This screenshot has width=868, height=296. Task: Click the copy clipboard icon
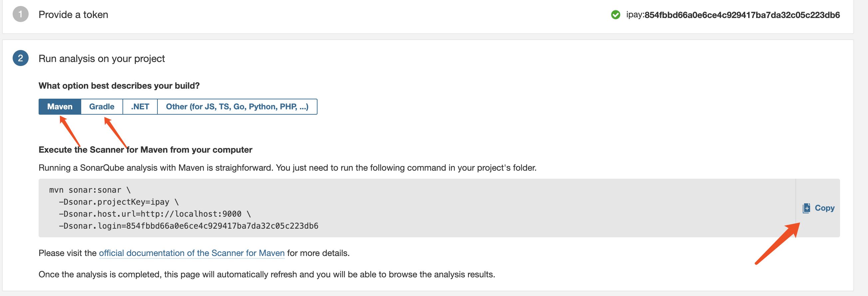(x=806, y=208)
